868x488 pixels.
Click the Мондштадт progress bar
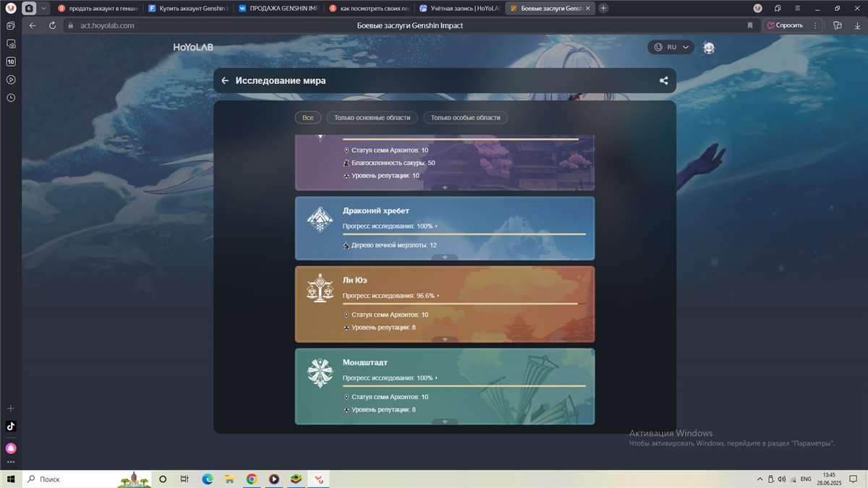coord(464,386)
